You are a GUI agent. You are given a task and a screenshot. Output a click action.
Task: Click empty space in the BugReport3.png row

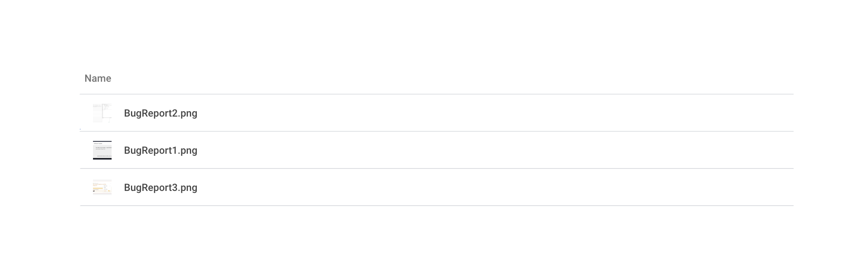click(x=465, y=187)
